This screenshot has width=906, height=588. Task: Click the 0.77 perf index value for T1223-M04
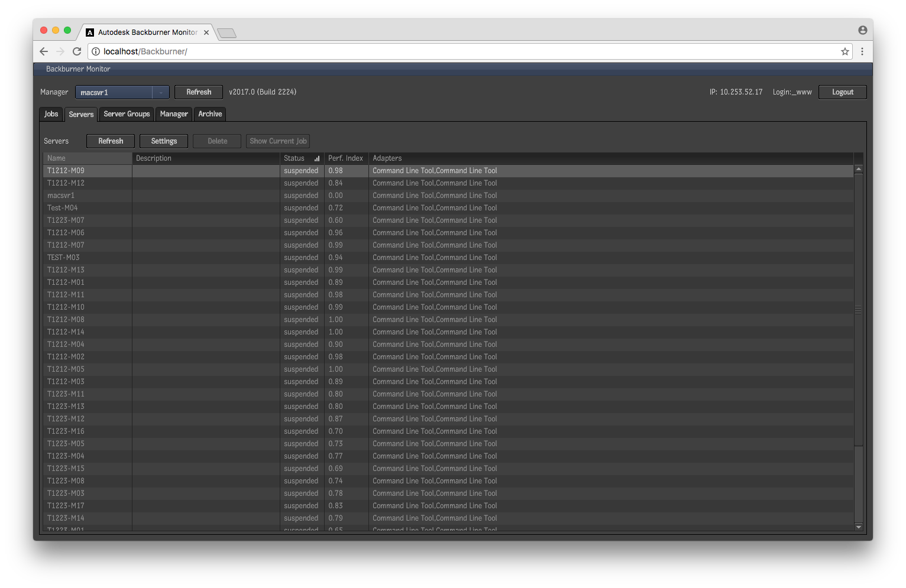335,456
